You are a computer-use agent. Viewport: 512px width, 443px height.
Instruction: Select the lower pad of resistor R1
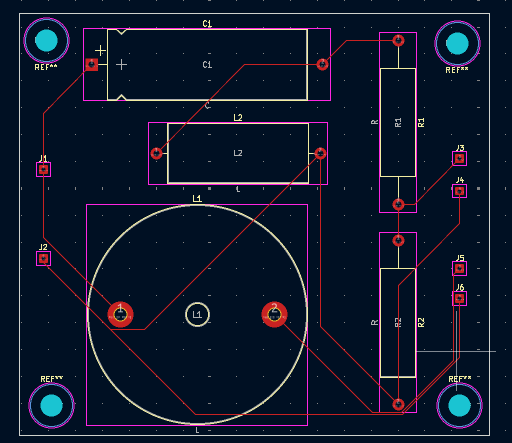click(x=398, y=204)
